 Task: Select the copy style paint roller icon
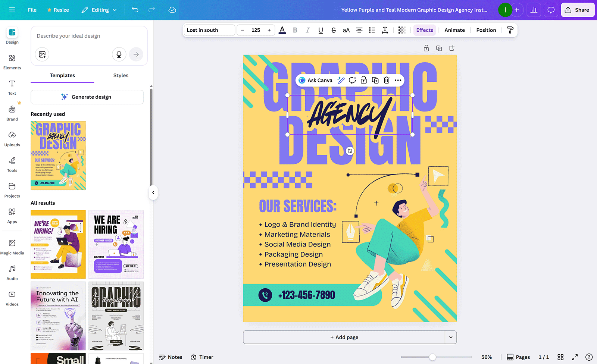(510, 30)
